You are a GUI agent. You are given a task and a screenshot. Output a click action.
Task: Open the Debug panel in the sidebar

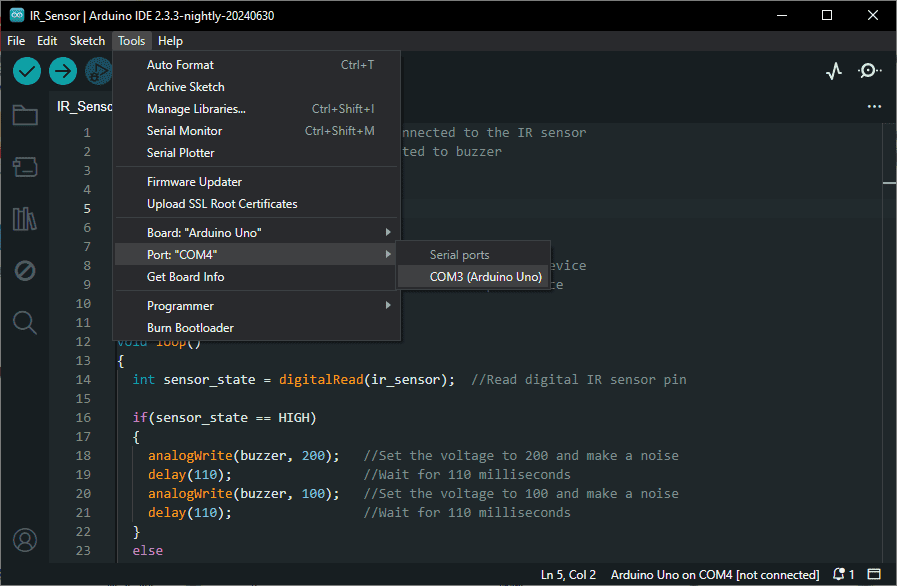25,270
